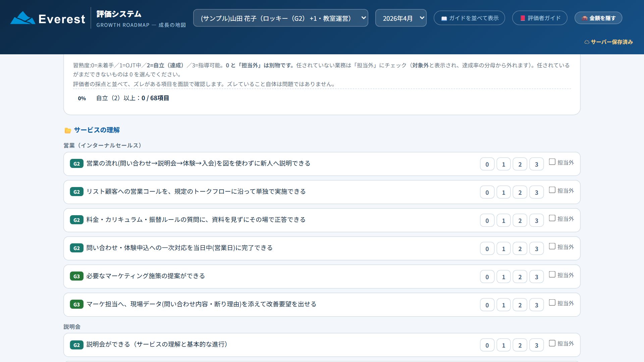Rate 問い合わせ・体験申込 item as 3
The image size is (644, 362).
[x=536, y=249]
